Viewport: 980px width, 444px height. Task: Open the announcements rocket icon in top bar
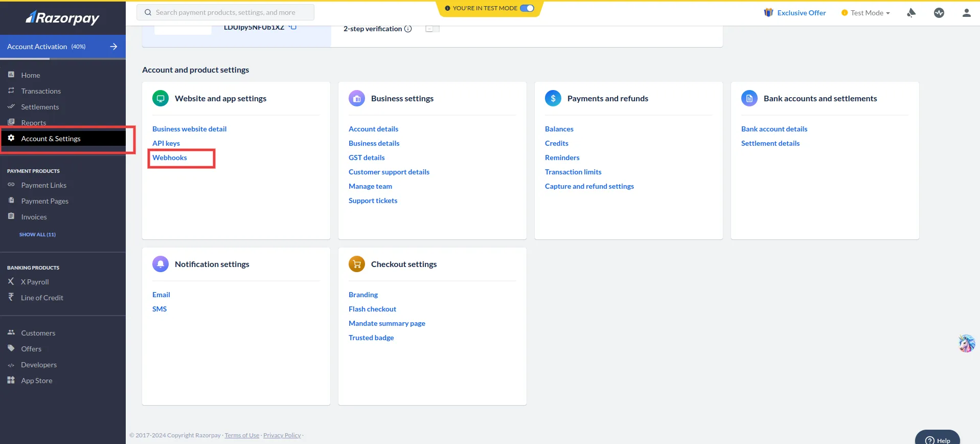pos(911,13)
